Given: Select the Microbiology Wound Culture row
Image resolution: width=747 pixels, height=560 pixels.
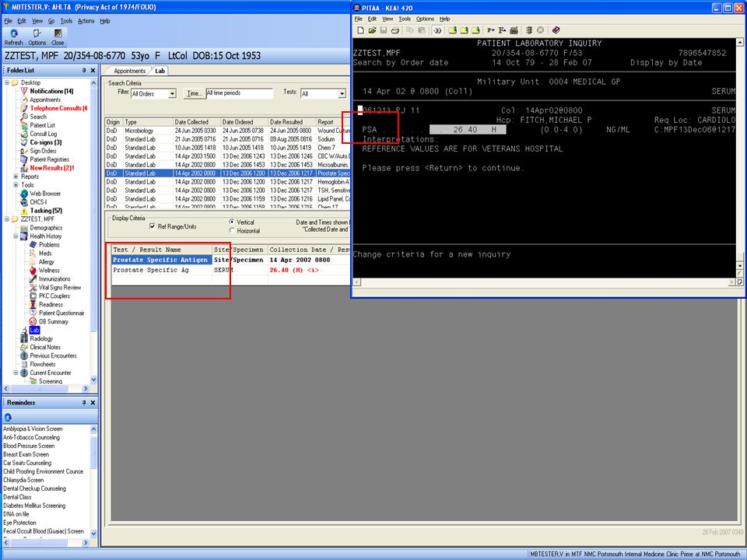Looking at the screenshot, I should 227,131.
